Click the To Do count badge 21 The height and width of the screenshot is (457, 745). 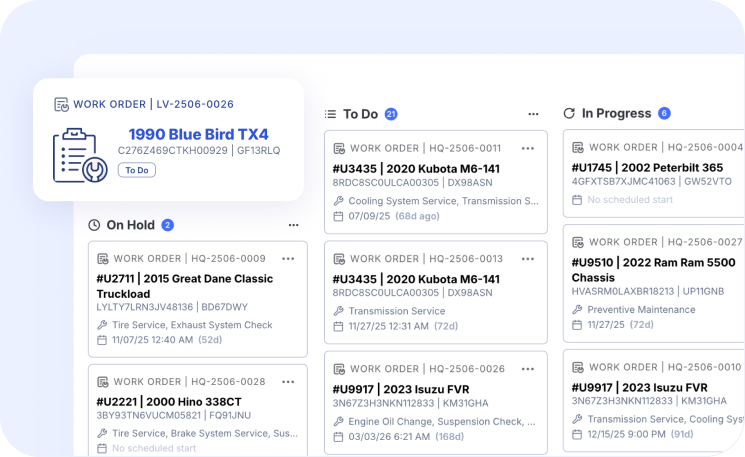(391, 114)
